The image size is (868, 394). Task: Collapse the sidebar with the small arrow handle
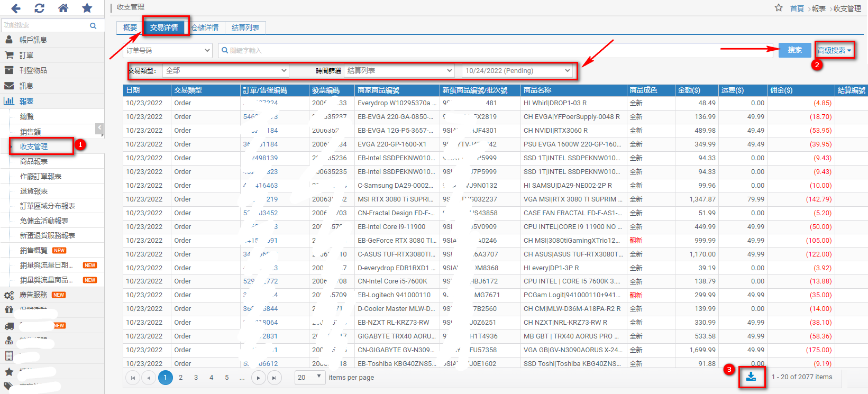pos(99,129)
